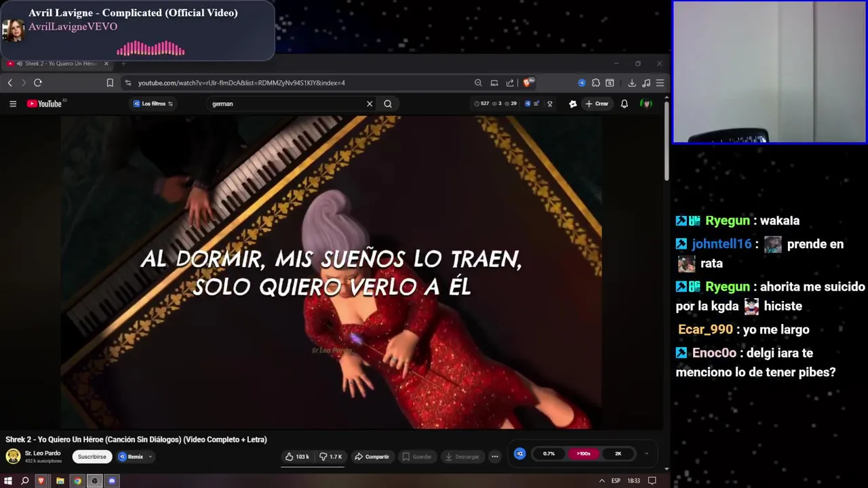This screenshot has height=488, width=868.
Task: Click the cast/picture-in-picture icon in address bar
Action: [494, 83]
